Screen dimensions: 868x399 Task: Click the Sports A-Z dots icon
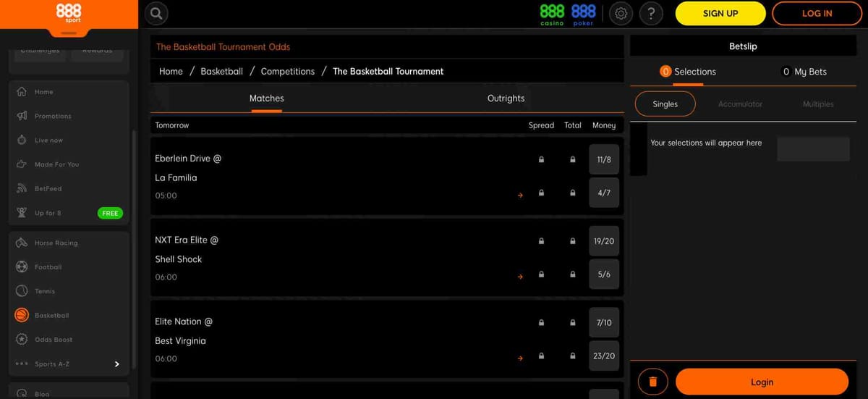(22, 364)
